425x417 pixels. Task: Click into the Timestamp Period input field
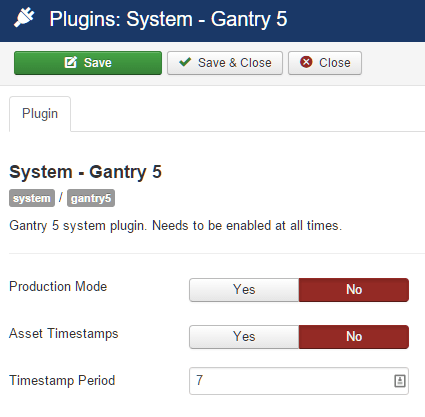click(299, 381)
